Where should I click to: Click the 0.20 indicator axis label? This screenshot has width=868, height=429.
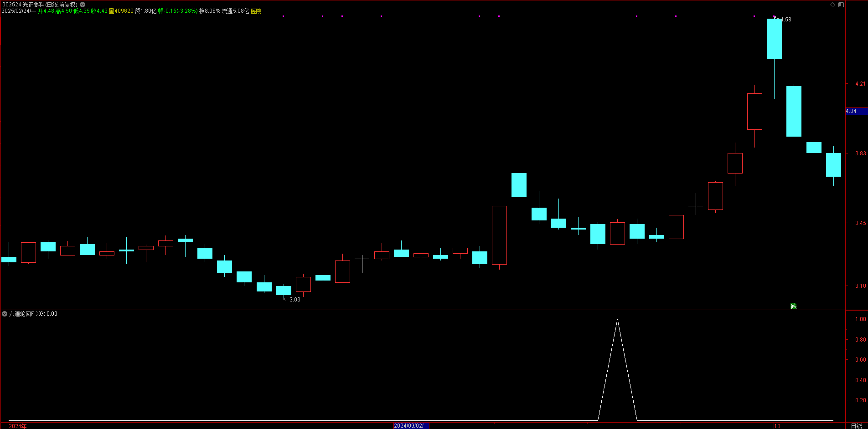860,400
